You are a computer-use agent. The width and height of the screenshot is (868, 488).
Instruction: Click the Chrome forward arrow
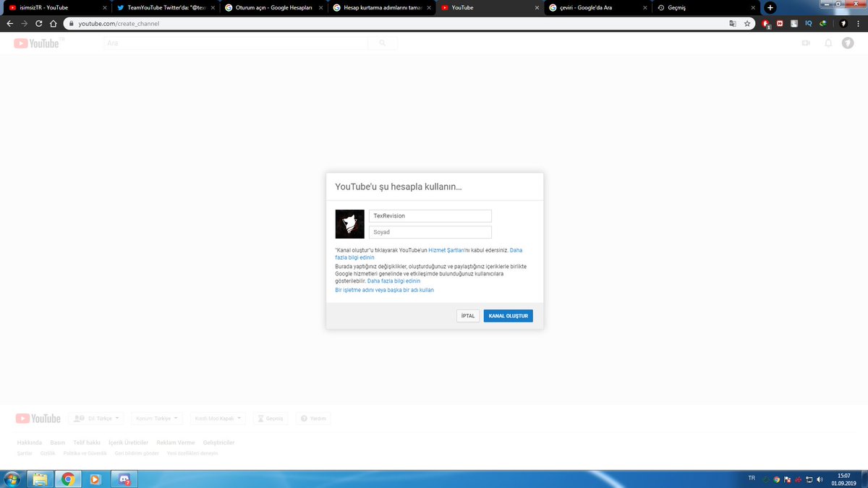pyautogui.click(x=25, y=23)
